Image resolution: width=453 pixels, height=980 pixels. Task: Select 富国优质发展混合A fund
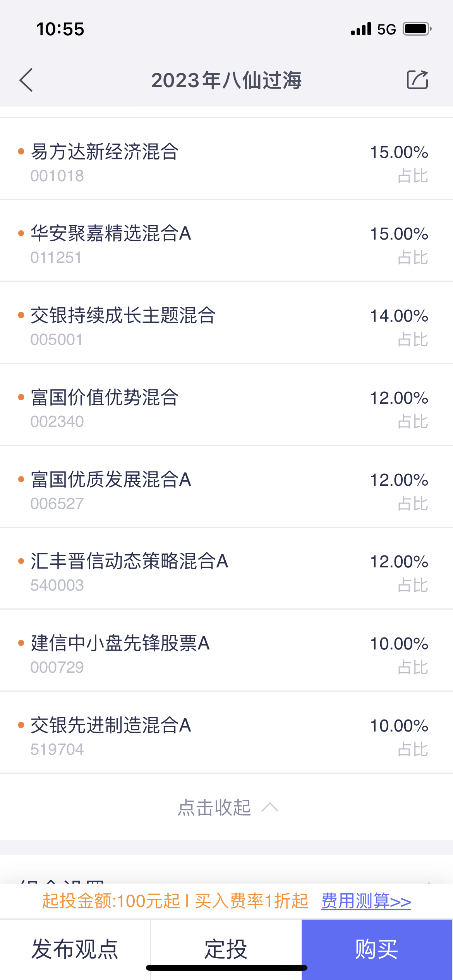click(x=111, y=480)
